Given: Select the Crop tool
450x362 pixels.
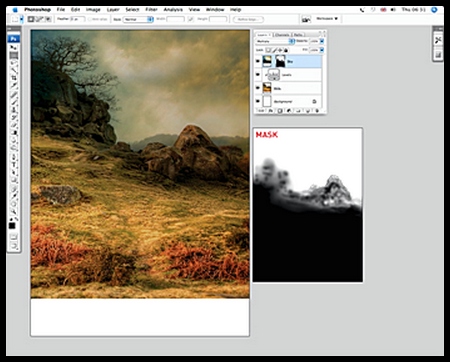Looking at the screenshot, I should tap(14, 78).
